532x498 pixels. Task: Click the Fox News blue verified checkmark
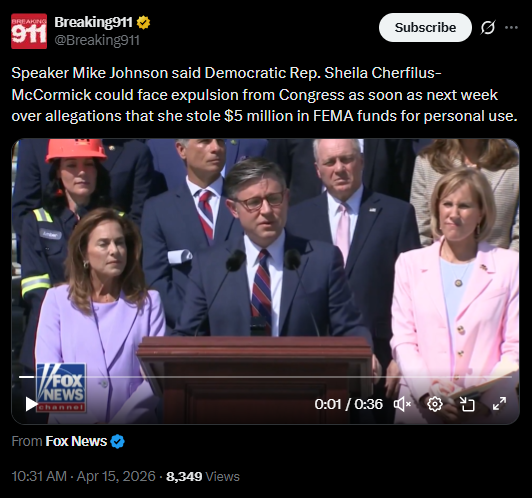pyautogui.click(x=117, y=441)
